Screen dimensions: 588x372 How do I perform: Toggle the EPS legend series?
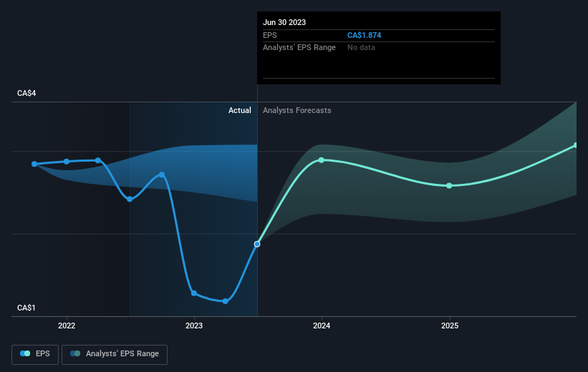pos(35,354)
